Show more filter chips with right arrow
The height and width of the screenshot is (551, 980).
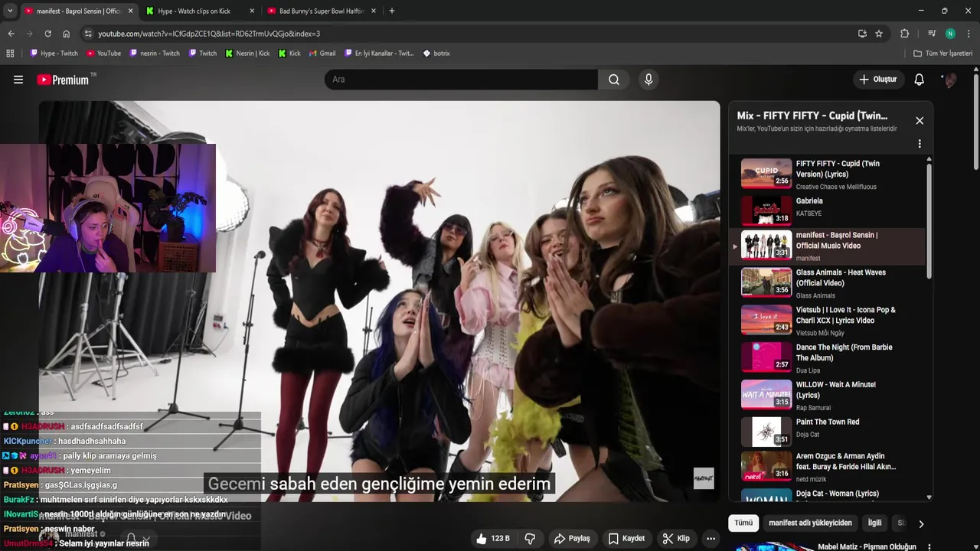click(x=921, y=524)
